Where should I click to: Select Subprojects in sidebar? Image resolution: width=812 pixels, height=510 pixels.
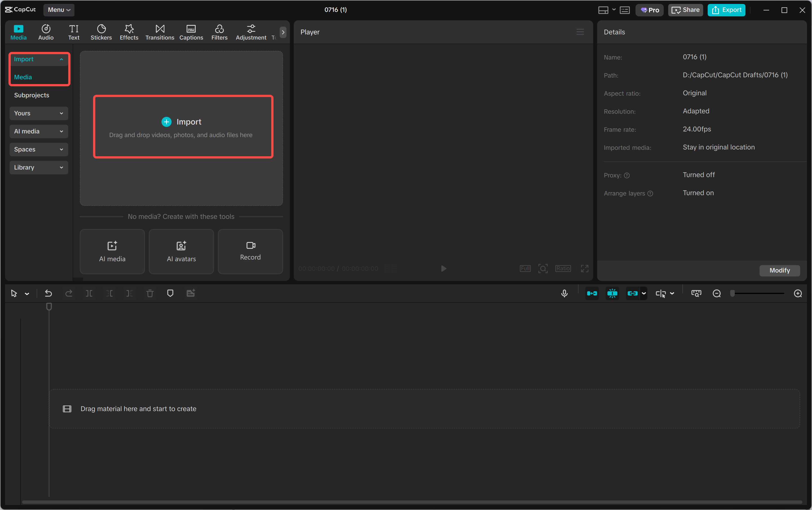32,95
